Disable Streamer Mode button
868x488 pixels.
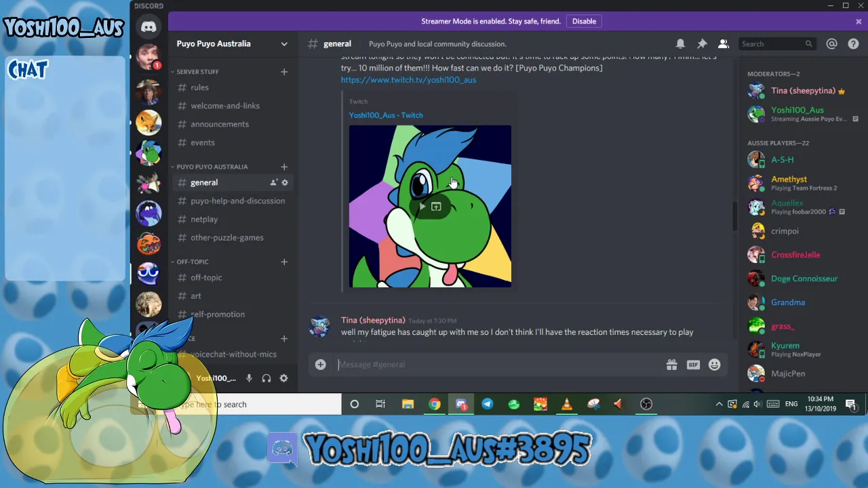point(584,21)
